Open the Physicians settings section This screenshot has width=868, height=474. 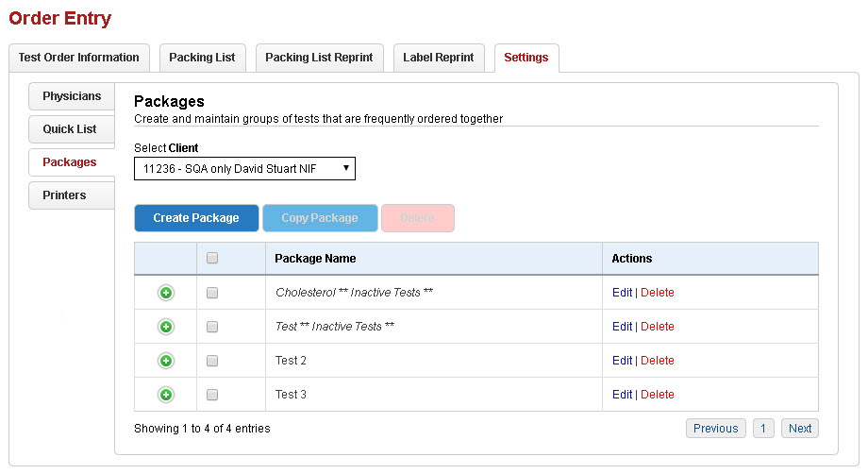coord(72,96)
